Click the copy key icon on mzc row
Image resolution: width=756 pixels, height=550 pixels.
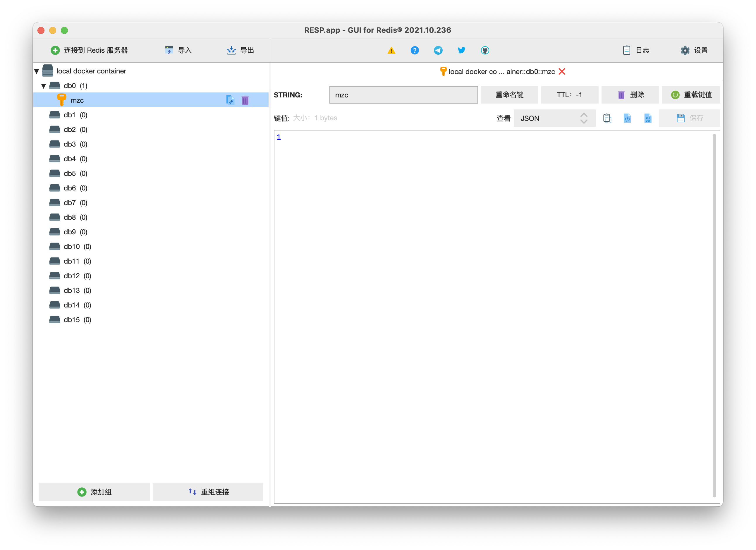[x=230, y=100]
